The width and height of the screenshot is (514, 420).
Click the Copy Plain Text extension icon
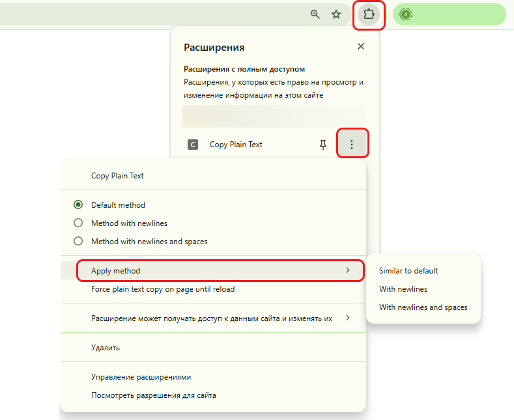tap(193, 145)
